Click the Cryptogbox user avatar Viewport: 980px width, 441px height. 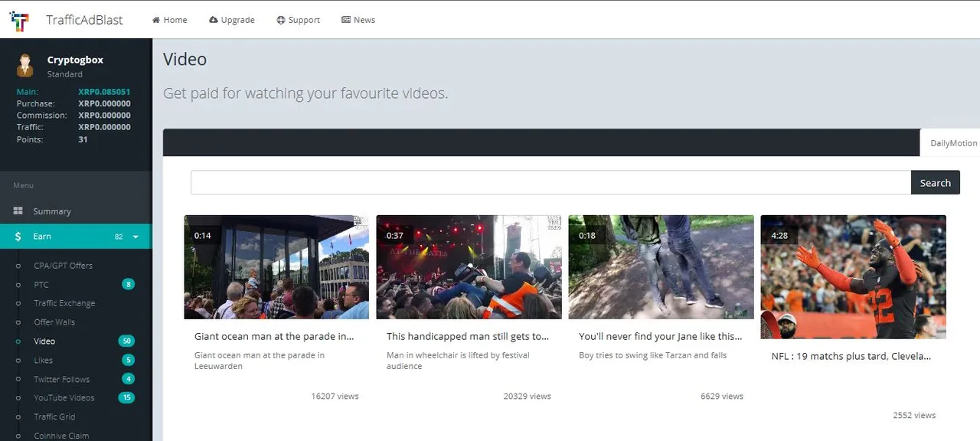point(25,66)
